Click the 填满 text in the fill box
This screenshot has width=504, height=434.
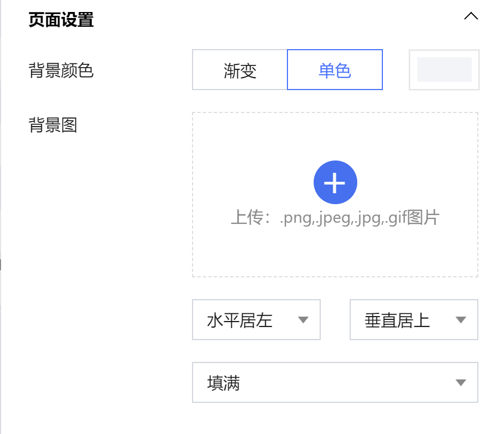(x=224, y=383)
